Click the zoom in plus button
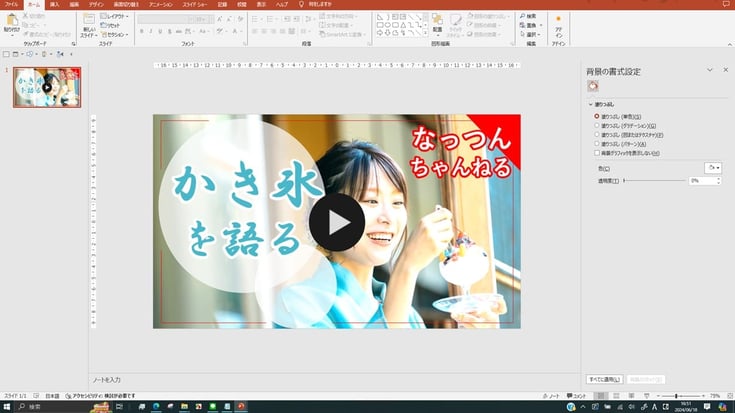The width and height of the screenshot is (735, 413). coord(704,396)
